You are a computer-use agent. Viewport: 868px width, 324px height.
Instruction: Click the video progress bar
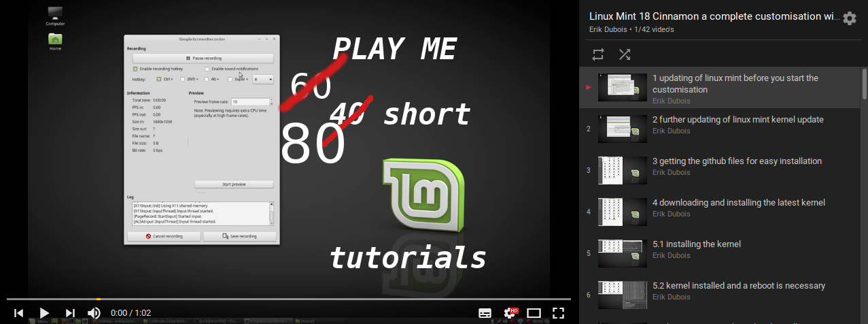pyautogui.click(x=289, y=299)
